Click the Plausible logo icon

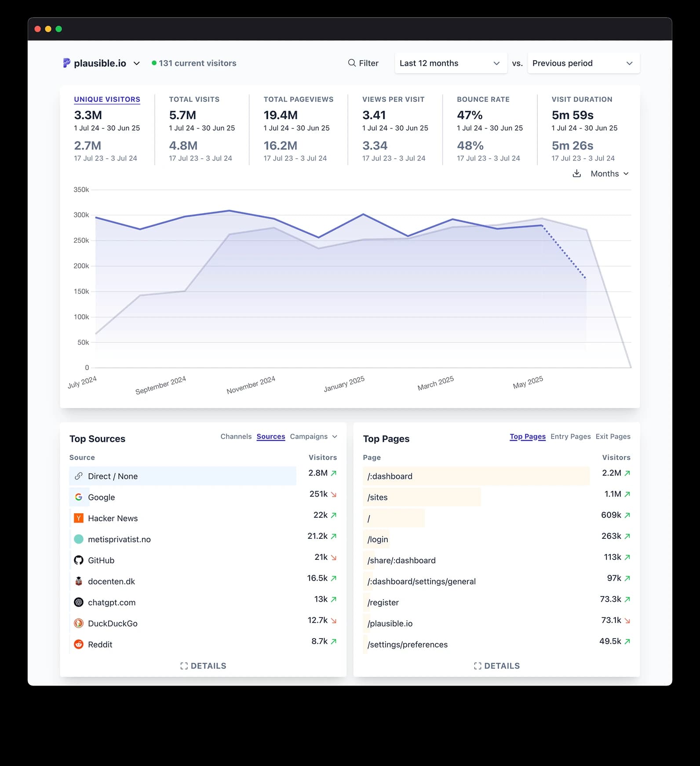pyautogui.click(x=66, y=63)
